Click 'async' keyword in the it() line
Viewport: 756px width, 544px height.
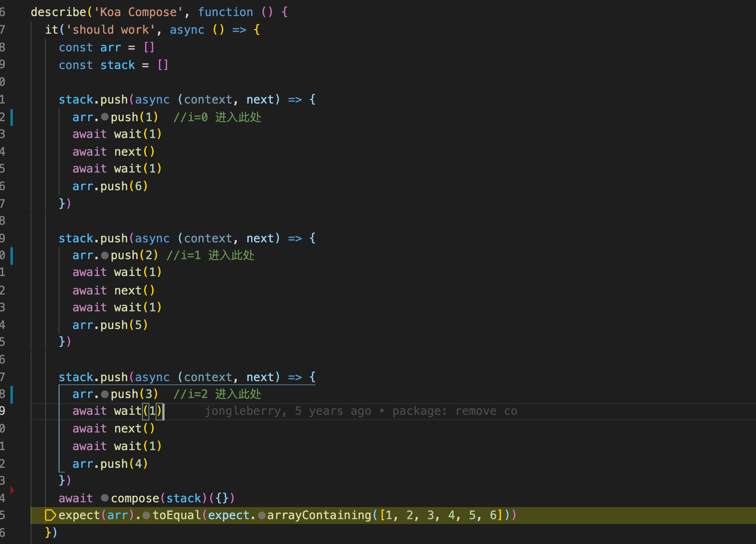pos(187,30)
